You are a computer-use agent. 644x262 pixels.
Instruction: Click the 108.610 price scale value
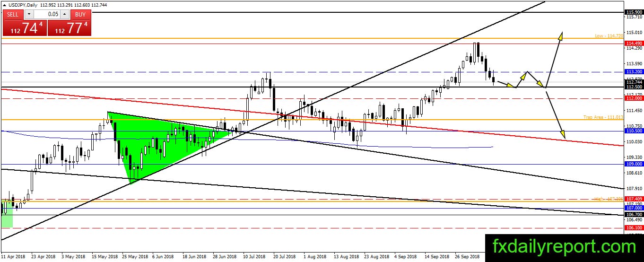click(634, 173)
